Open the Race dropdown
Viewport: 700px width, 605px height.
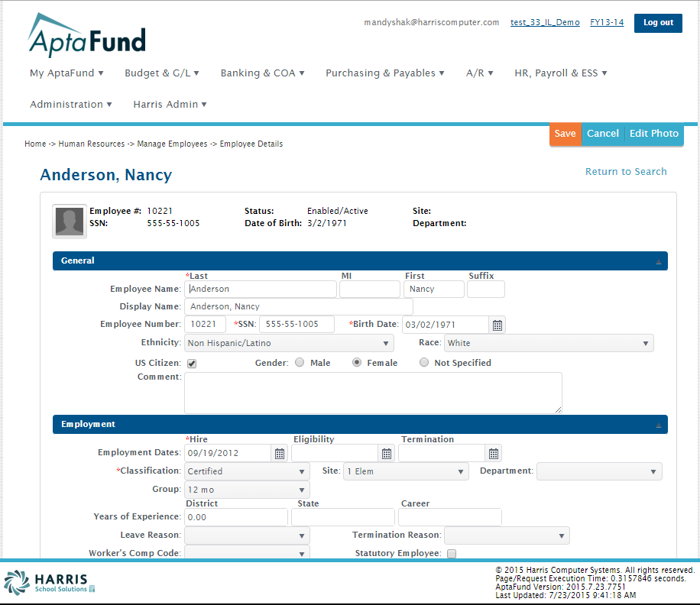(549, 343)
